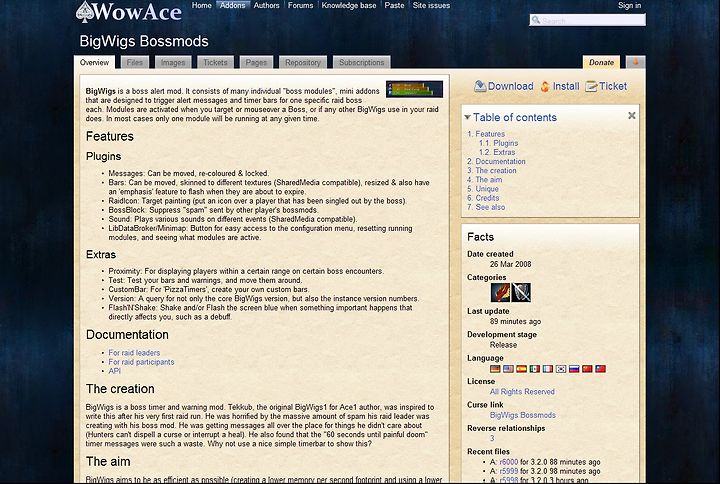
Task: Select the South Korean flag language
Action: pos(561,369)
